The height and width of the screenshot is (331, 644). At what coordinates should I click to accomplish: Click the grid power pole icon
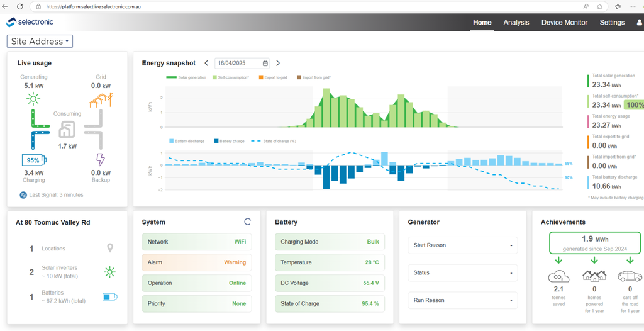101,100
